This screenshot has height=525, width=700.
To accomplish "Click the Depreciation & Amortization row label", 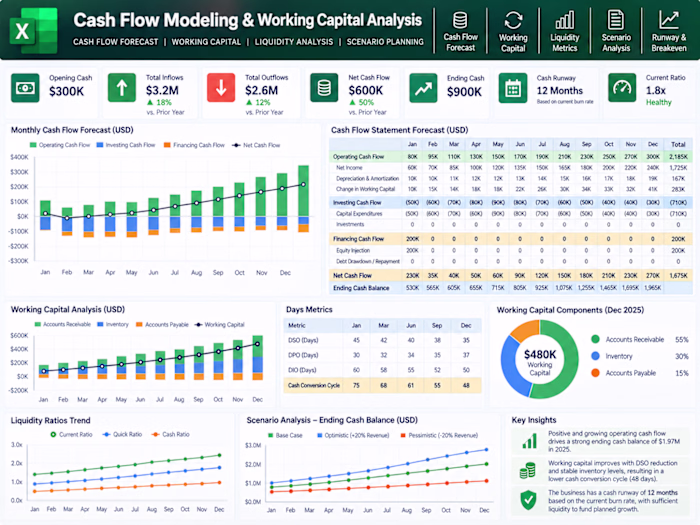I will click(x=367, y=179).
